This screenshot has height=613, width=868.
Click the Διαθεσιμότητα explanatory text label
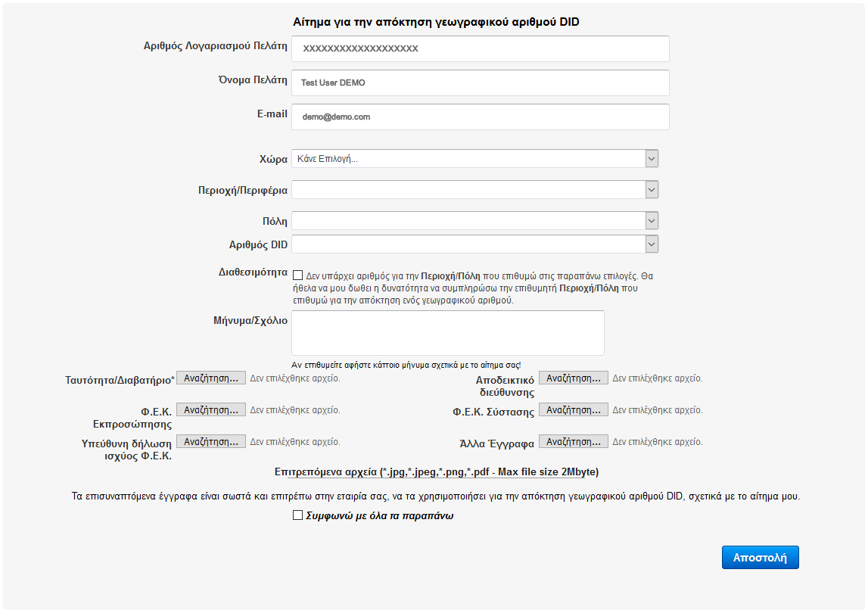pyautogui.click(x=477, y=288)
